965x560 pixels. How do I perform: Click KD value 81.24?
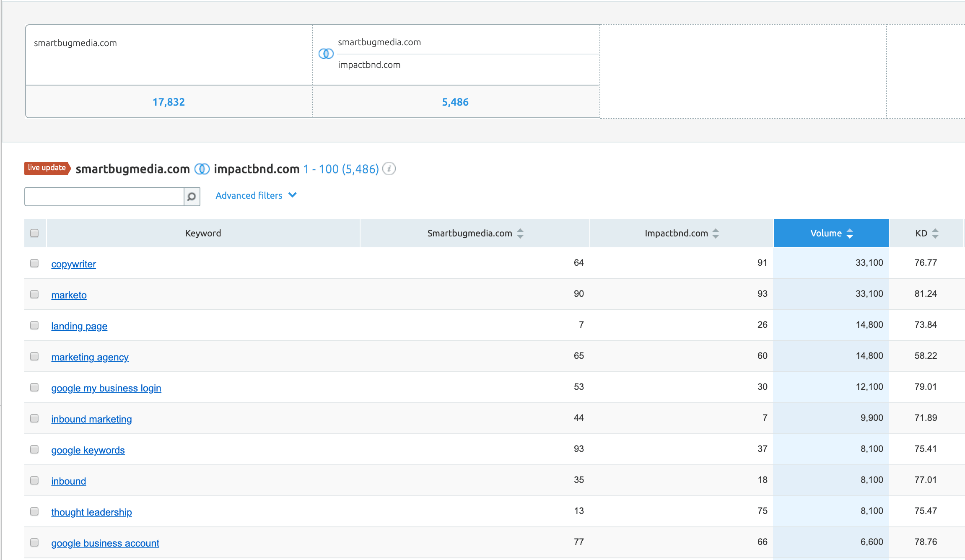pyautogui.click(x=926, y=294)
